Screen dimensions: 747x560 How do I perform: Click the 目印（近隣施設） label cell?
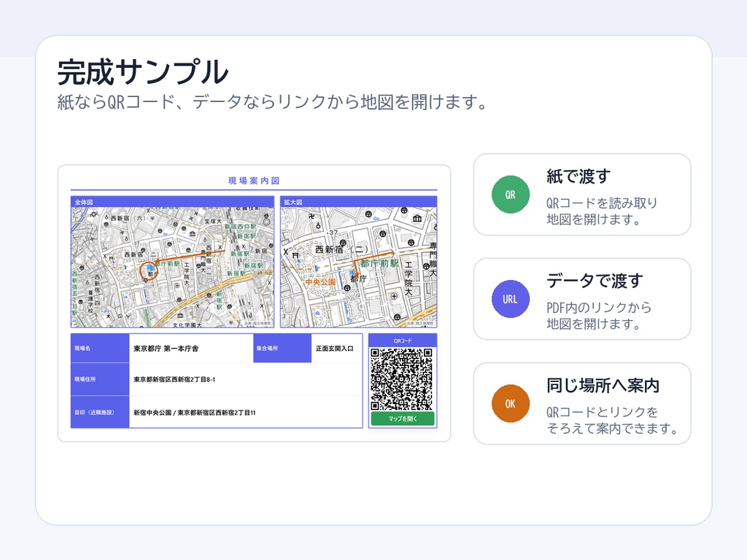[x=100, y=413]
